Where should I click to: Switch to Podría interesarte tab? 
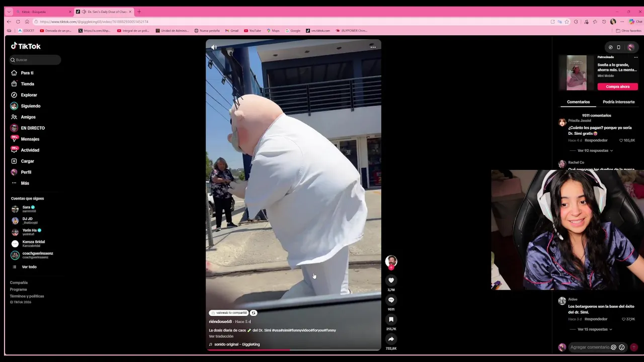click(x=618, y=102)
